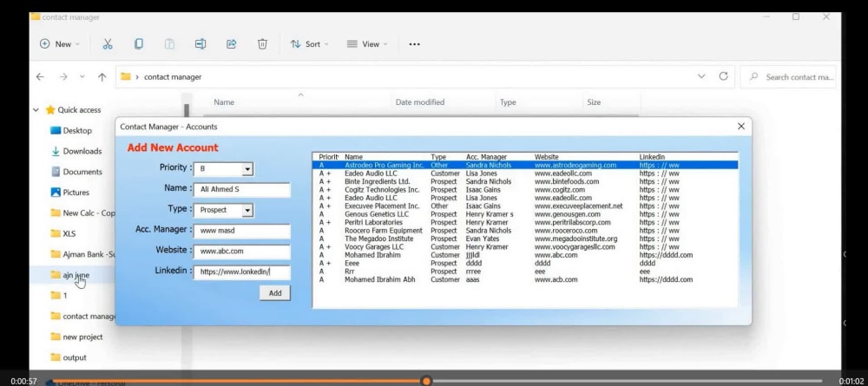This screenshot has width=868, height=386.
Task: Select the Rrr account row
Action: [525, 272]
